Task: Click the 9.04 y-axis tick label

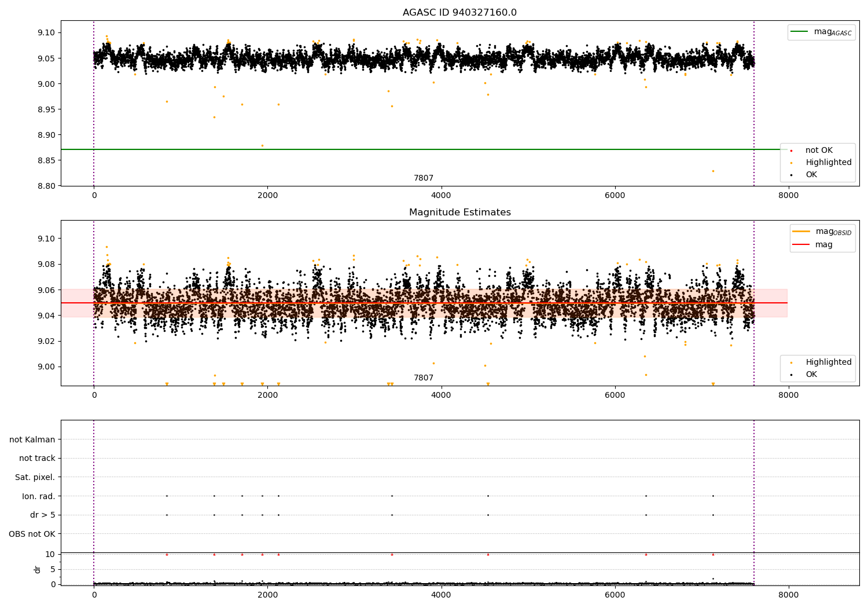Action: 46,316
